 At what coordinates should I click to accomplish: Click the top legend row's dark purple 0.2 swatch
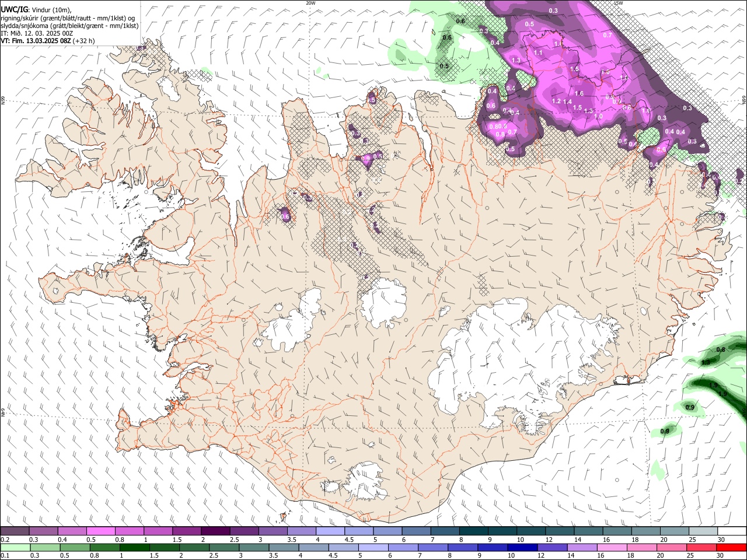[x=15, y=531]
